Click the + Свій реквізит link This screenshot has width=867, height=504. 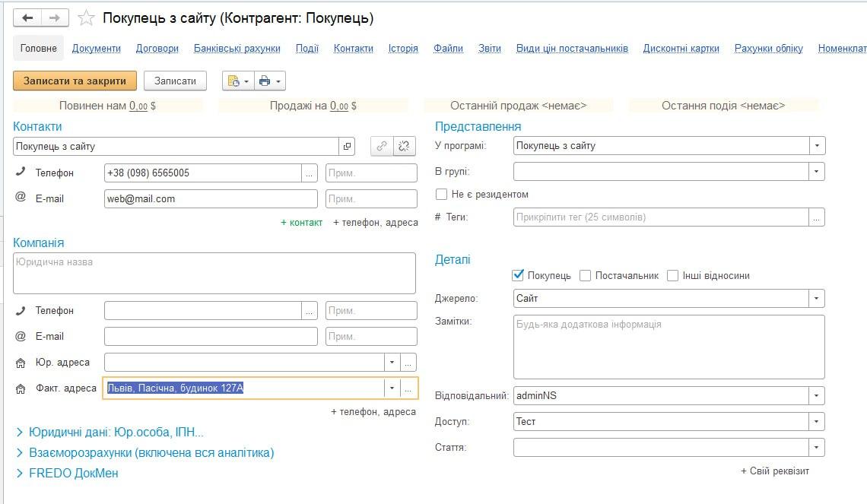775,471
